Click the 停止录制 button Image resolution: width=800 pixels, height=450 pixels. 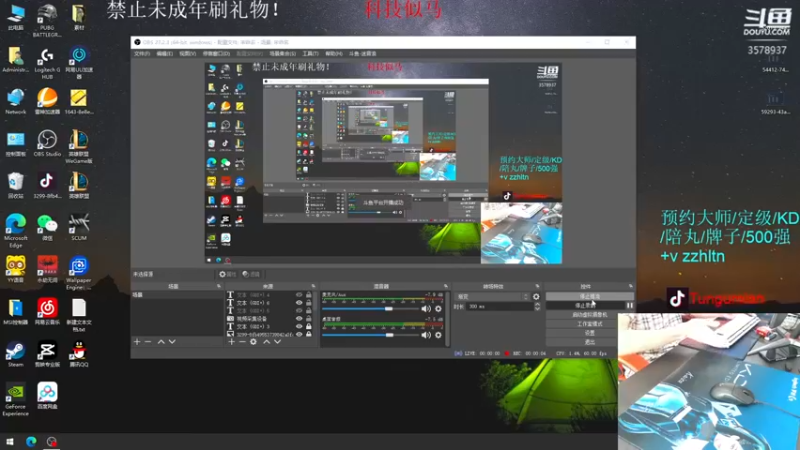coord(585,306)
